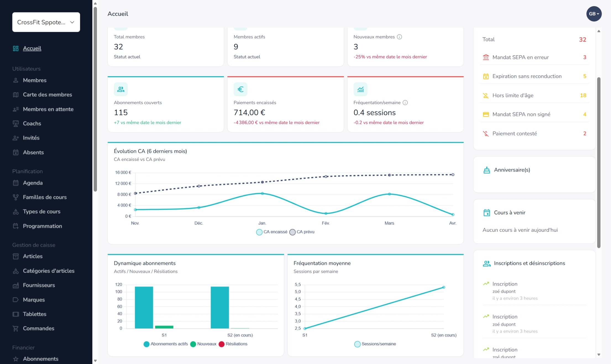Click the Articles box icon
The width and height of the screenshot is (611, 364).
[x=16, y=256]
